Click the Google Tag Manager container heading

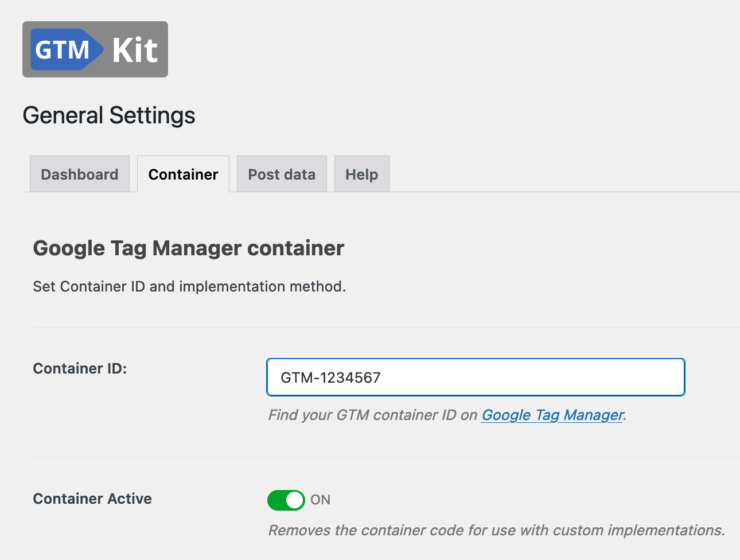(189, 248)
